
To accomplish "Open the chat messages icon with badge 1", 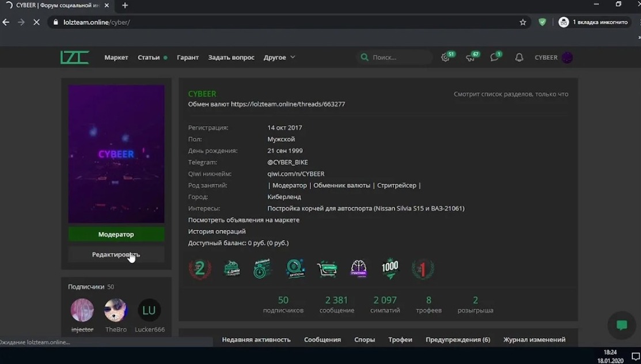I will point(495,58).
